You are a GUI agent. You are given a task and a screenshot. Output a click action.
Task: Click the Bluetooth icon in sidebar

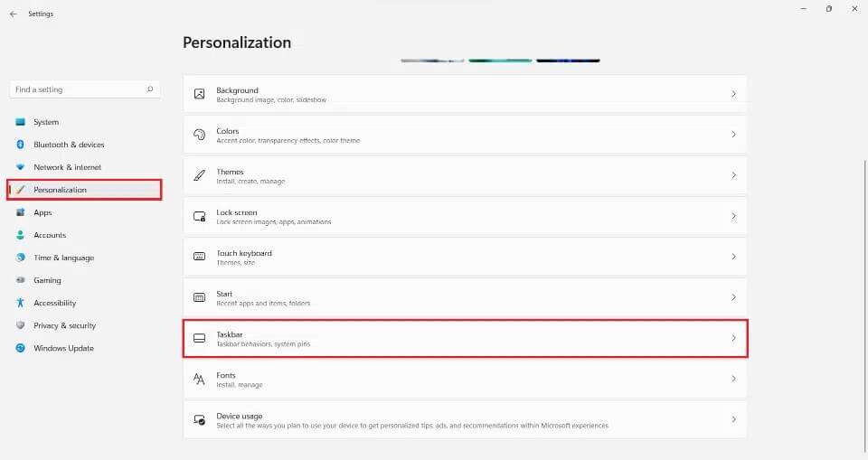click(x=21, y=145)
